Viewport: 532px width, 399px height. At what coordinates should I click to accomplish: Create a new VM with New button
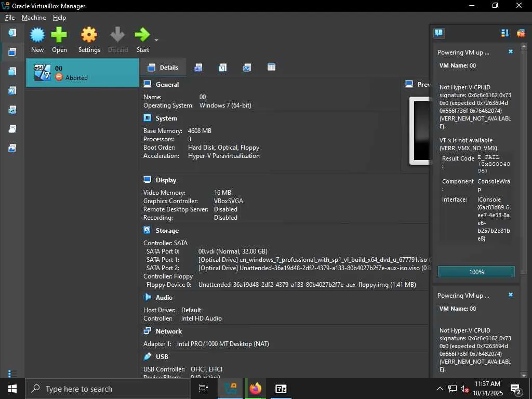tap(37, 40)
